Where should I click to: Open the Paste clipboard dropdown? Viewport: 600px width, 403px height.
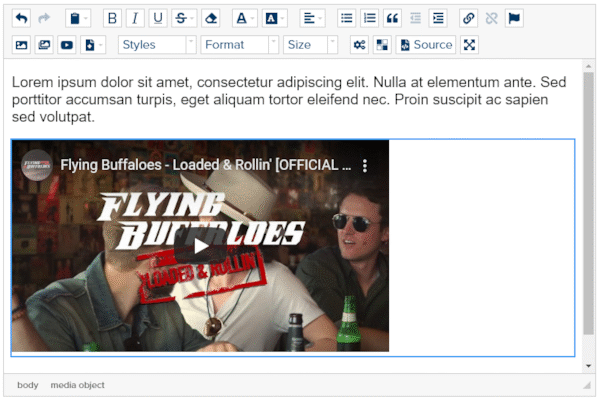coord(78,18)
